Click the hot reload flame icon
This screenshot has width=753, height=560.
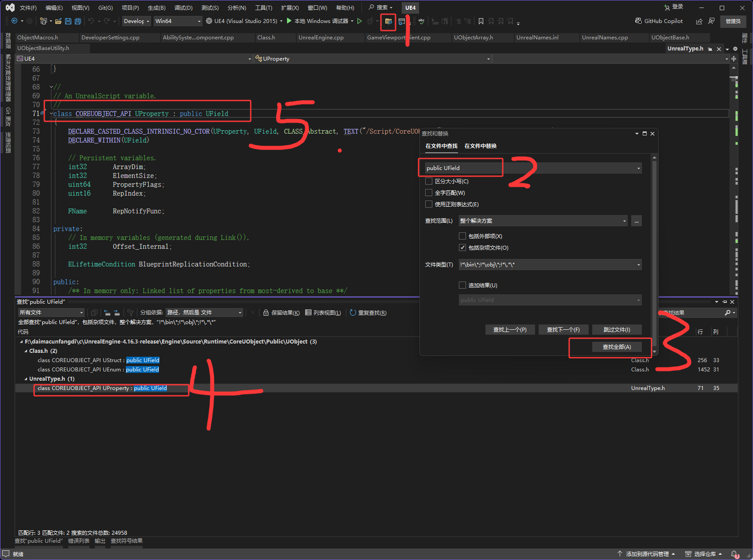pos(370,21)
